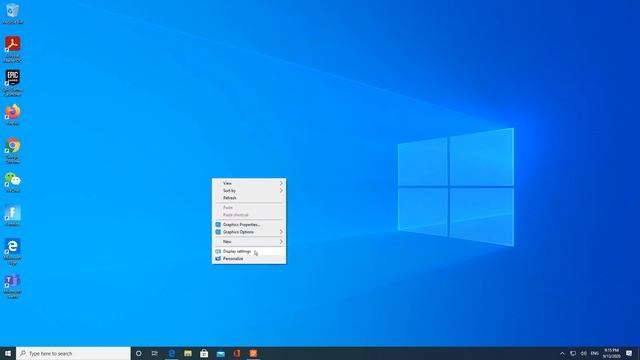Open Microsoft Store from the taskbar
640x360 pixels.
click(204, 353)
